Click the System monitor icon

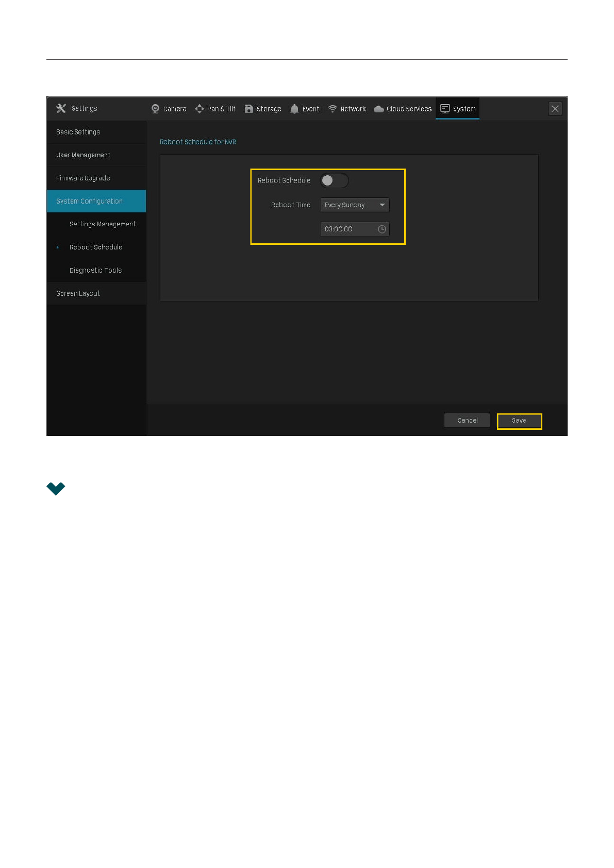pyautogui.click(x=445, y=109)
